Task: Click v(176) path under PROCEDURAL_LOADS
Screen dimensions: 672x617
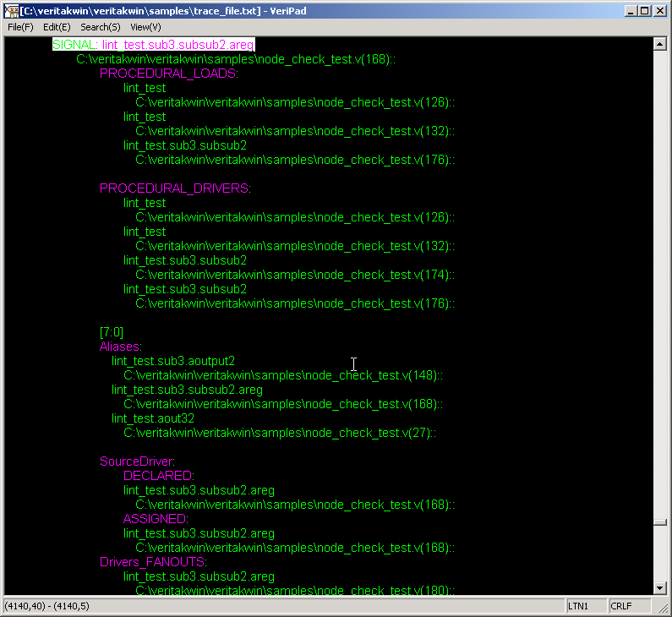Action: (x=295, y=160)
